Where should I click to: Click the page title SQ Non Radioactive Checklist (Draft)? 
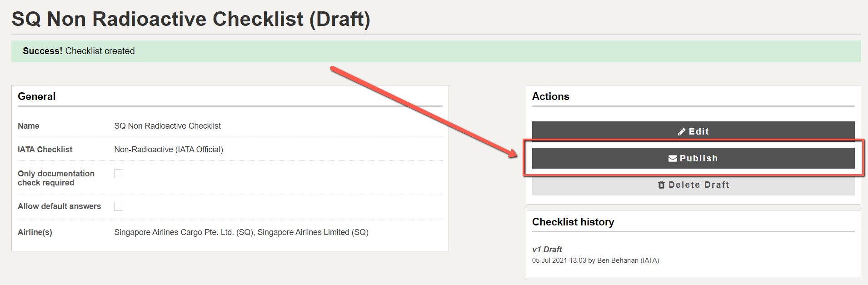(x=191, y=19)
